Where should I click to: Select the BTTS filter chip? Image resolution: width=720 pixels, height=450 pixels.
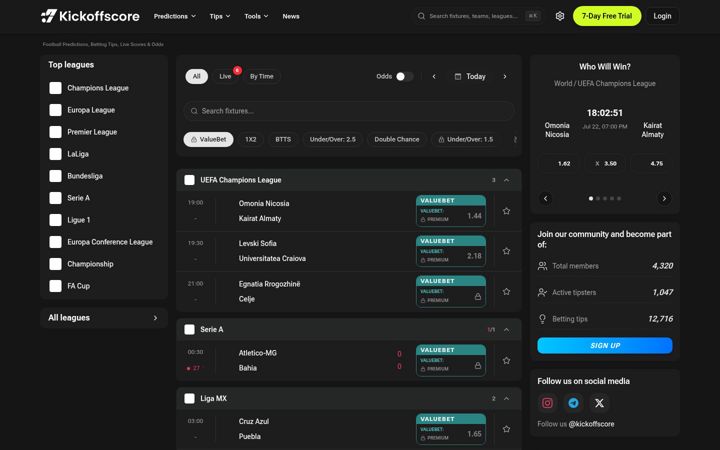coord(283,140)
